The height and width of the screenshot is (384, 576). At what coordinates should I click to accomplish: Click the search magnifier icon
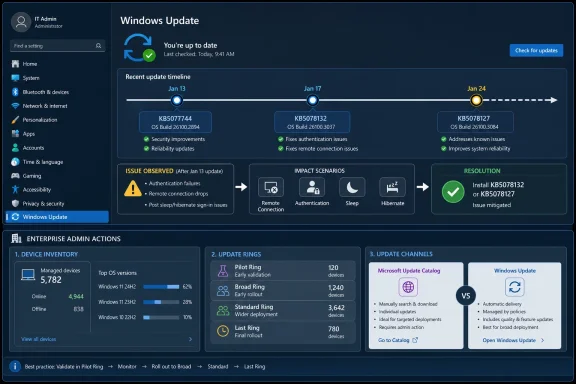coord(98,46)
